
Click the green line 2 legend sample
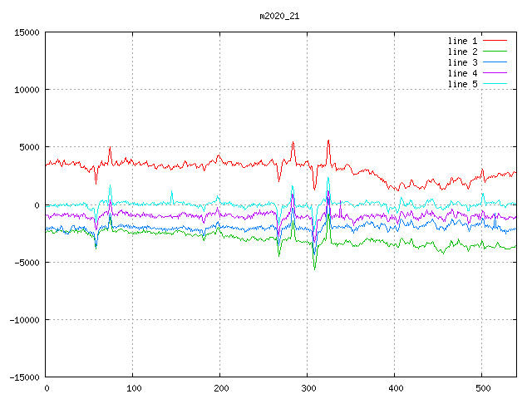(495, 52)
